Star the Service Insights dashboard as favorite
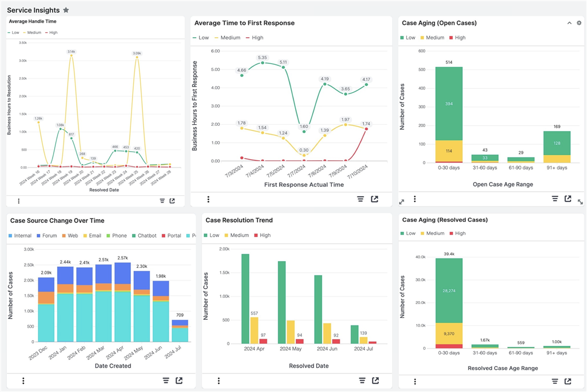Screen dimensions: 587x392 [x=66, y=10]
